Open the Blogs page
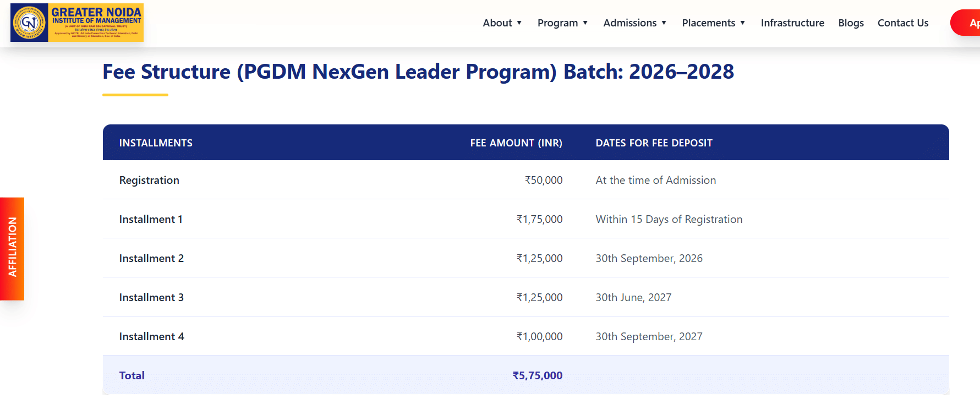The height and width of the screenshot is (409, 980). click(x=851, y=23)
